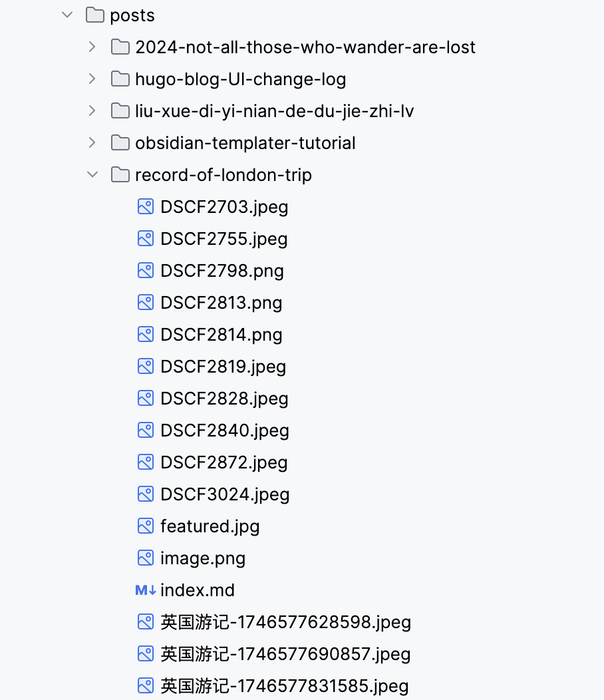Open the image.png file
Screen dimensions: 604x700
(203, 558)
